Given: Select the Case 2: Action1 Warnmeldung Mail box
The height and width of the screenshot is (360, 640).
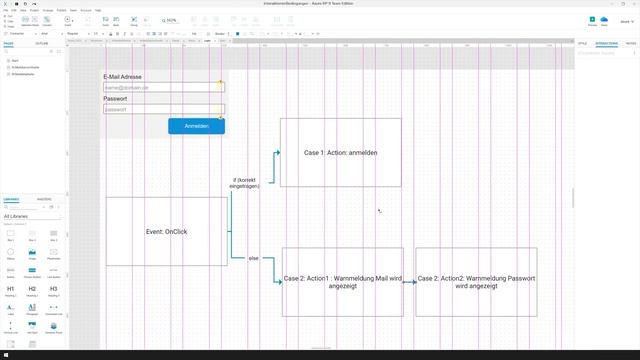Looking at the screenshot, I should [x=343, y=282].
